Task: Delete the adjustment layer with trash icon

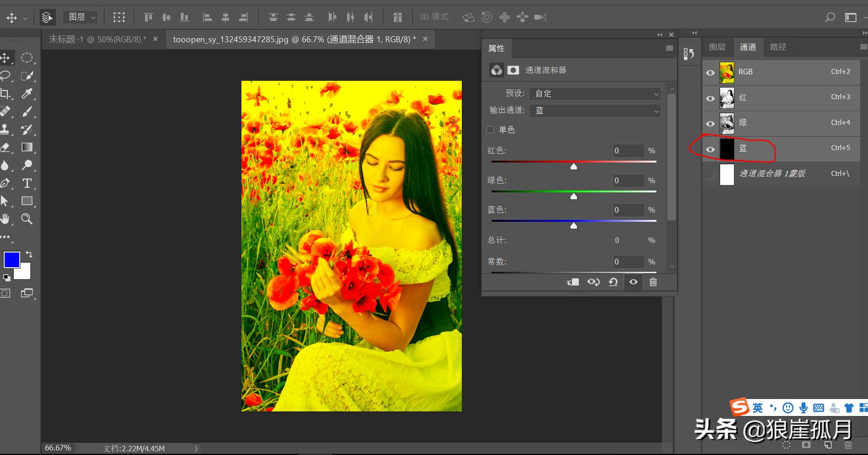Action: [x=653, y=282]
